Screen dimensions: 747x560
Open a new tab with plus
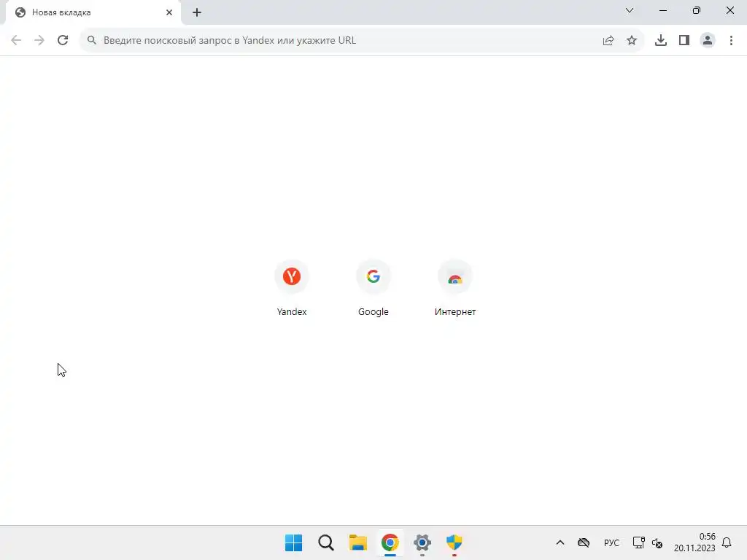(197, 12)
